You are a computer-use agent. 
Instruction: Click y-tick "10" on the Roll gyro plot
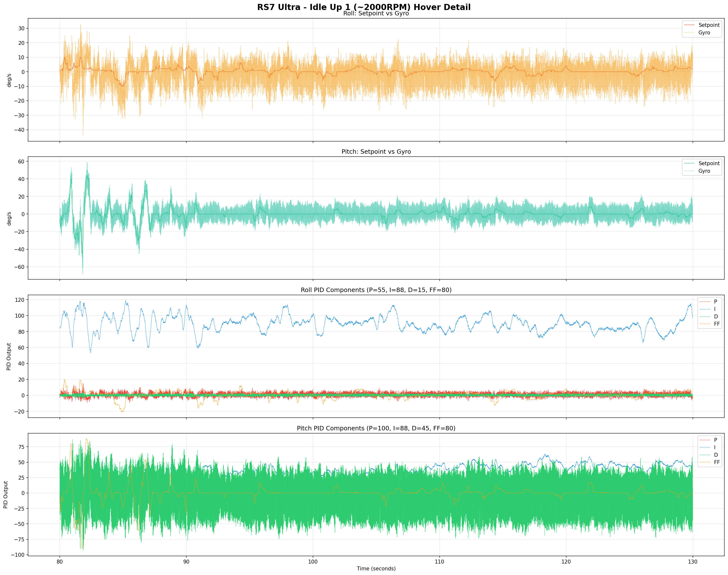pos(21,58)
